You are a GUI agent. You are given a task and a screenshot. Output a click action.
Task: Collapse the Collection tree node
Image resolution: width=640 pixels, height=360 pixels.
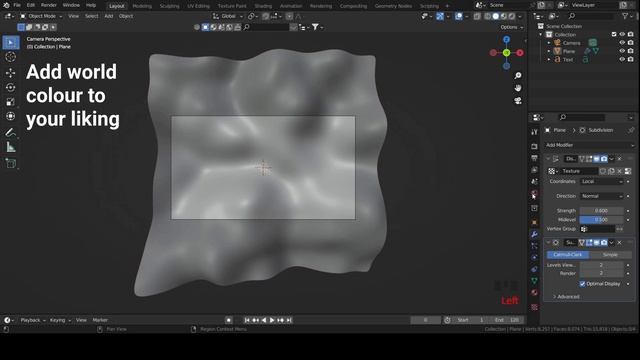click(541, 35)
